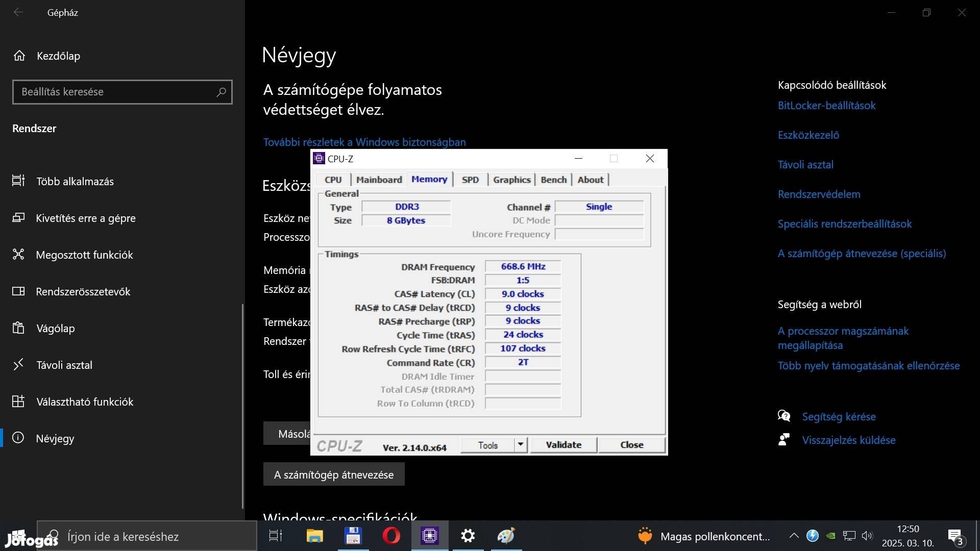
Task: Click Visszajelzés küldése link
Action: (848, 440)
